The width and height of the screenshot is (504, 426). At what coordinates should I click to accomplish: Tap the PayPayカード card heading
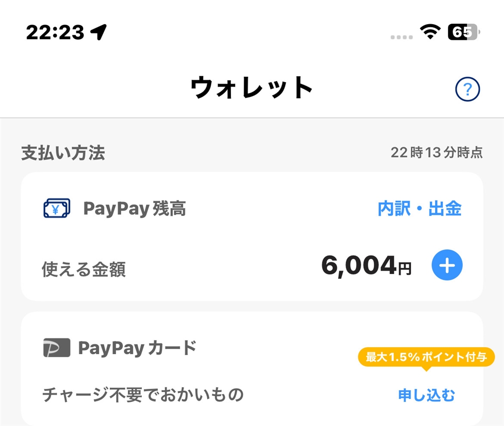tap(137, 348)
